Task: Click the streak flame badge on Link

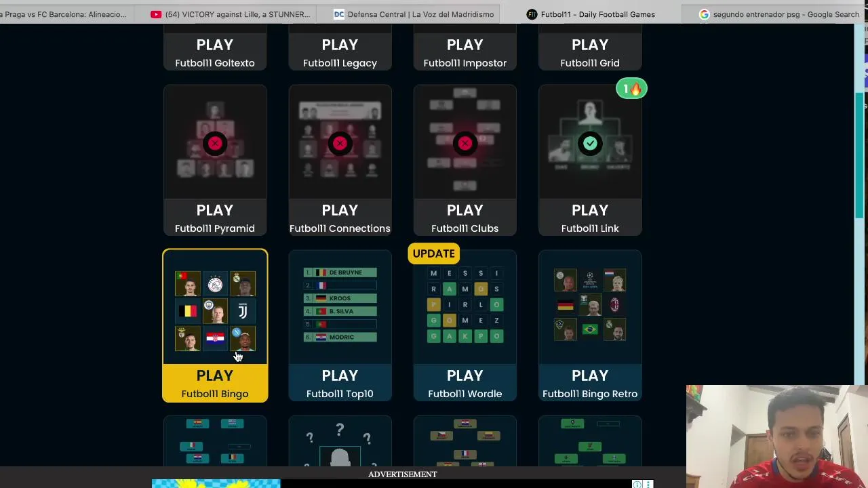Action: coord(631,89)
